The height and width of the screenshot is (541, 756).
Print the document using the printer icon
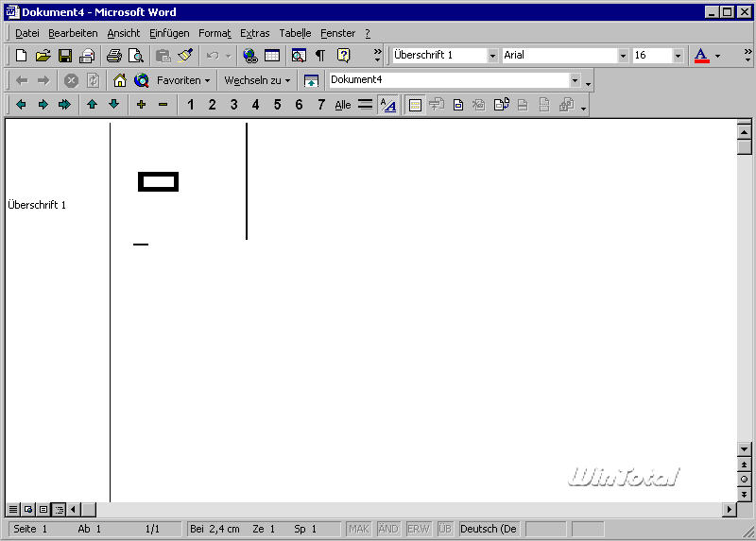pos(113,56)
